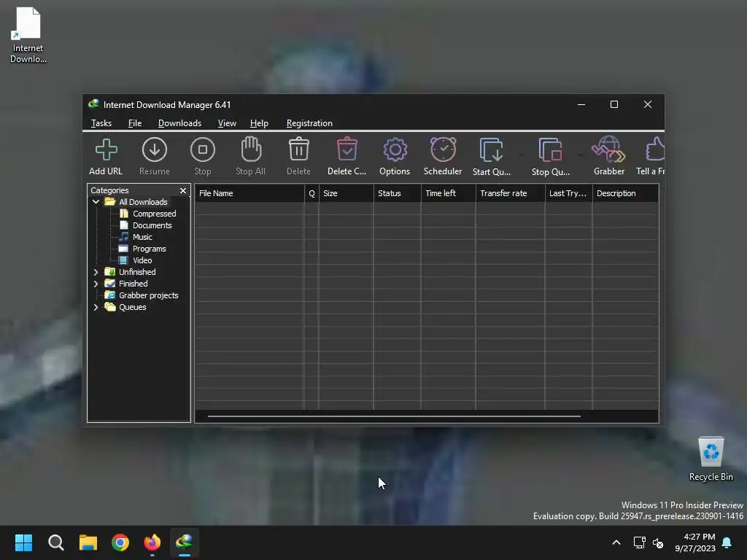747x560 pixels.
Task: Show hidden system tray icons
Action: 616,542
